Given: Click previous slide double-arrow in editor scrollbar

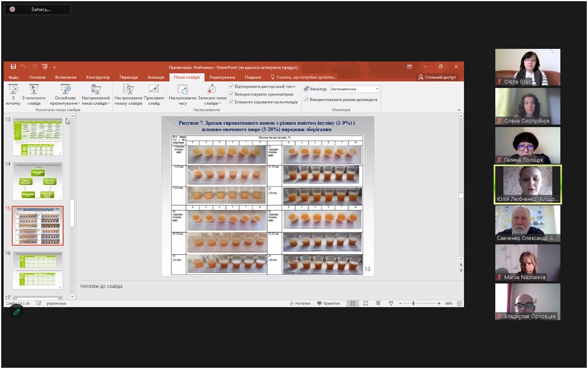Looking at the screenshot, I should pos(461,265).
